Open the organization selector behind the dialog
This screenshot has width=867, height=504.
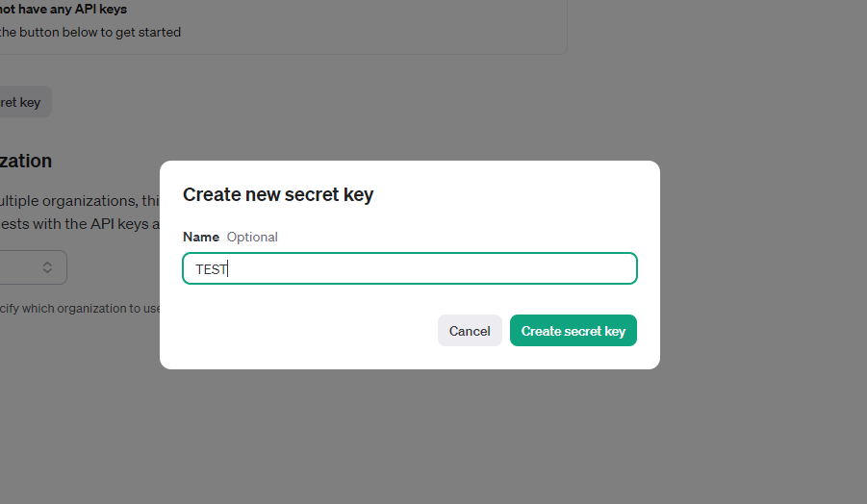pos(29,267)
